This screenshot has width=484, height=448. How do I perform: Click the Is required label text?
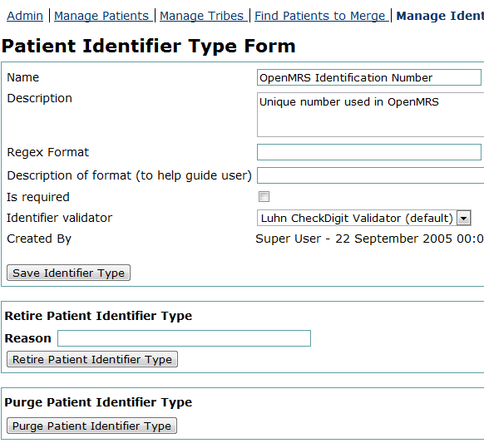[x=38, y=197]
